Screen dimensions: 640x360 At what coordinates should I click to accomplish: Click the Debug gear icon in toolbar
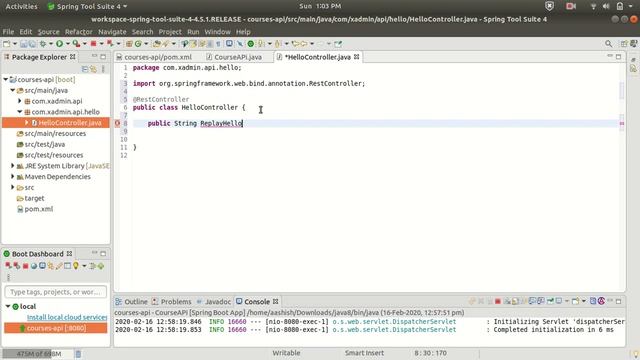[42, 44]
